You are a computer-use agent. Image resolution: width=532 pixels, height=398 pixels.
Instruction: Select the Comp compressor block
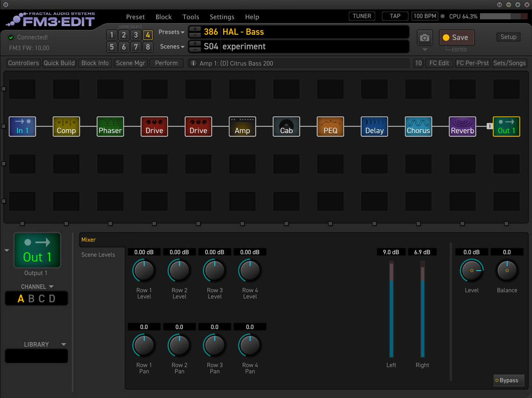66,126
